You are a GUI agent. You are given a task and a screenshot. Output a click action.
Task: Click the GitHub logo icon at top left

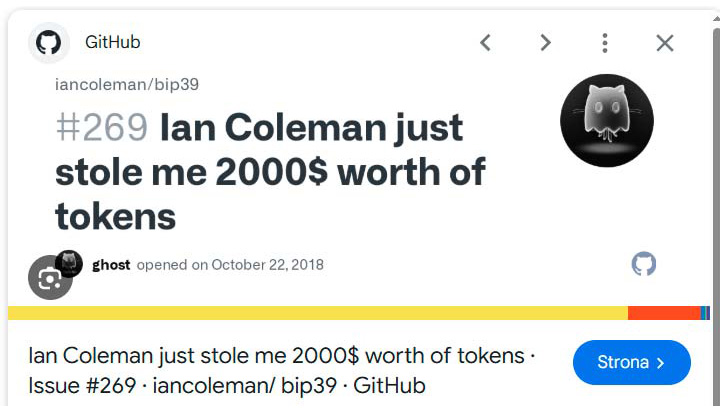[x=48, y=42]
